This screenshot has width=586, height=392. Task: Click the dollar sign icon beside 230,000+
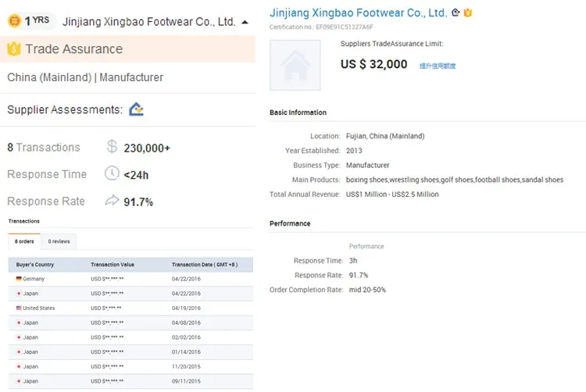point(112,147)
